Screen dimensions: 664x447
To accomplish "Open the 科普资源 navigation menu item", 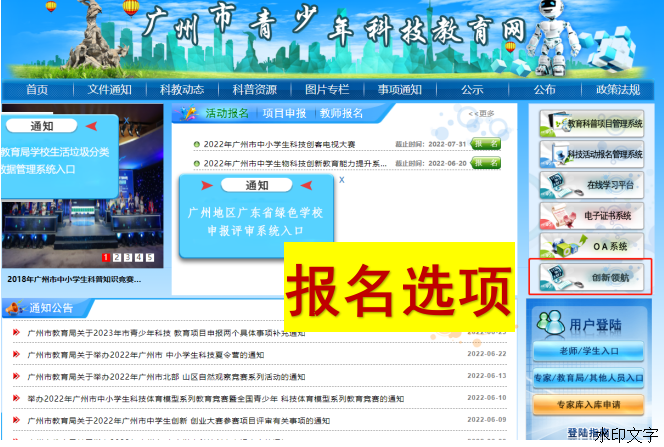I will (x=255, y=90).
